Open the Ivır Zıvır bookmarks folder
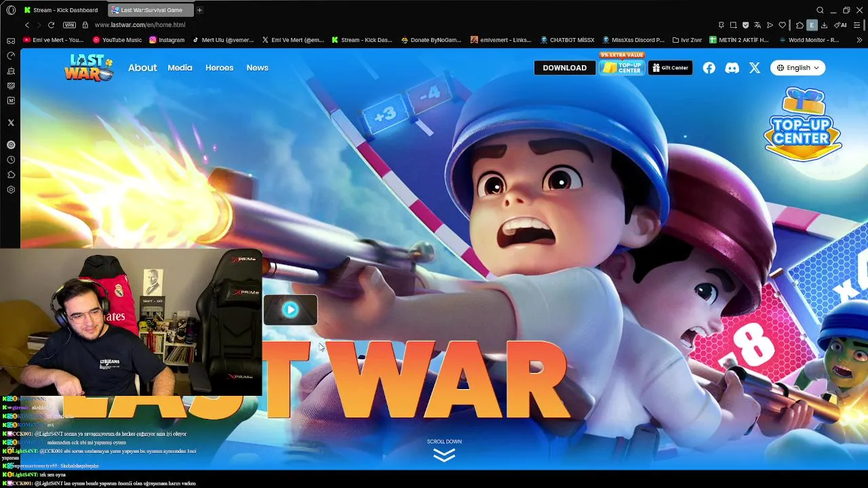Screen dimensions: 868x488 pos(687,40)
